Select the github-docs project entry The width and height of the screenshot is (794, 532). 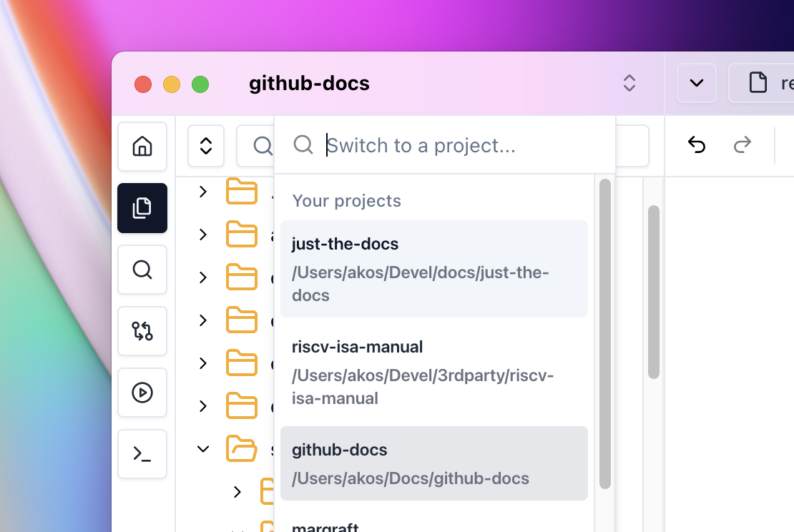coord(434,463)
